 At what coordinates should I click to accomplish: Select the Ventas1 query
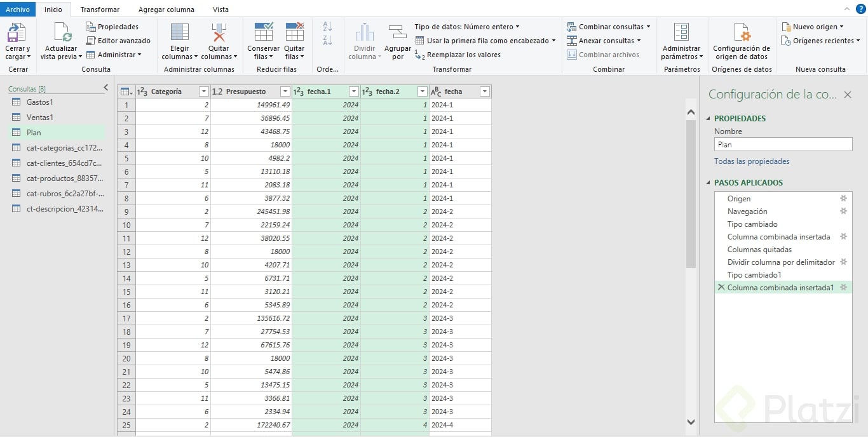tap(39, 117)
